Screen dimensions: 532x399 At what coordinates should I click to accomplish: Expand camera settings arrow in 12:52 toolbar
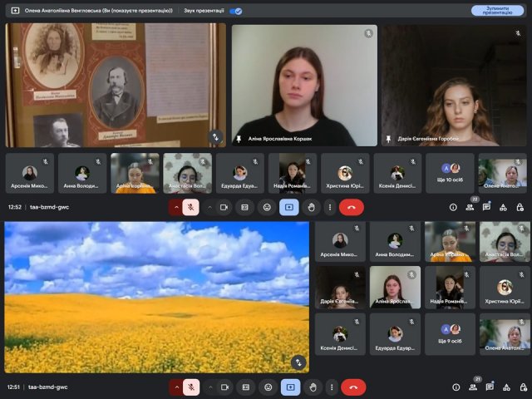pyautogui.click(x=209, y=207)
